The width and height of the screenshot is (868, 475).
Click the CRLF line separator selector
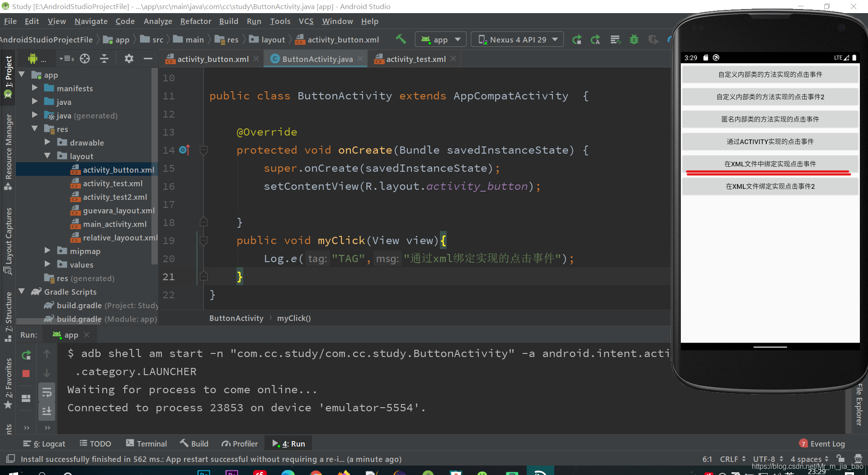732,459
